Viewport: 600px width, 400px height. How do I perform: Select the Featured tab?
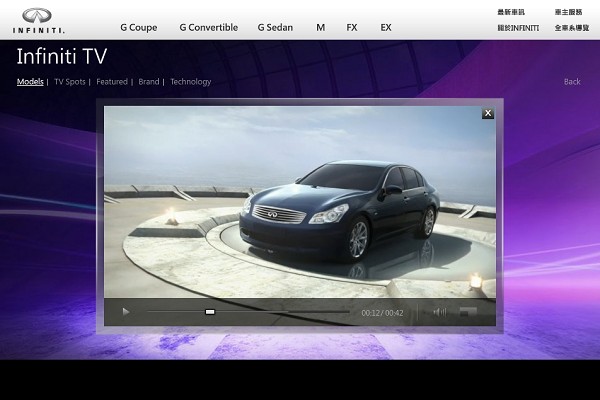click(x=112, y=82)
